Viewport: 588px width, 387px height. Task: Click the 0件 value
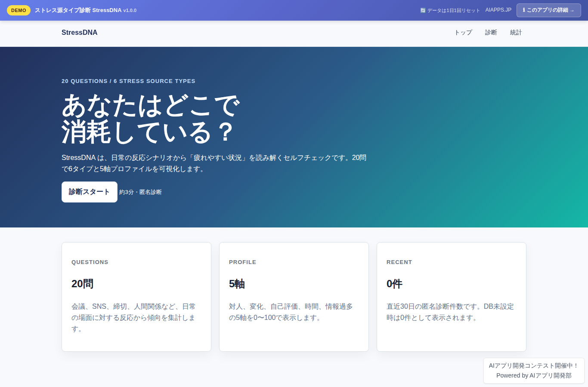point(395,284)
